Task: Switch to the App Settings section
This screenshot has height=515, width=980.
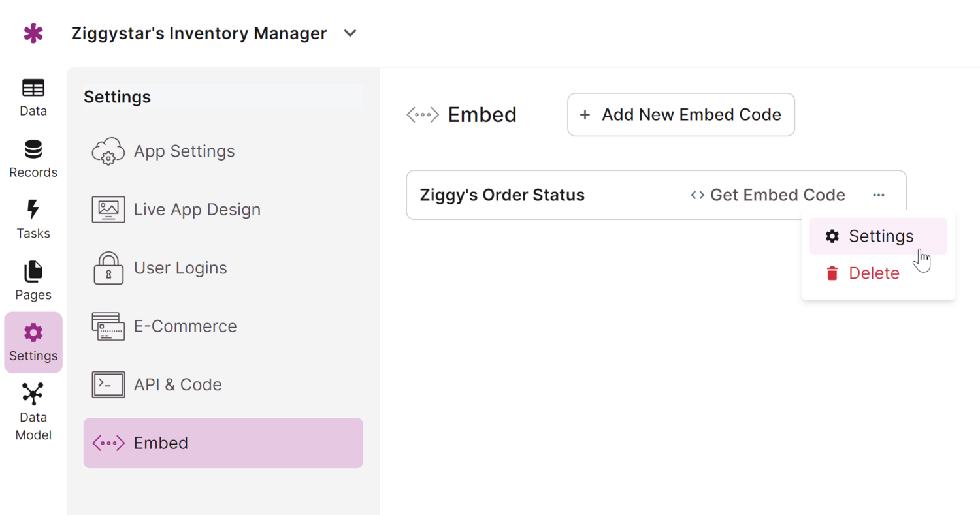Action: (x=184, y=151)
